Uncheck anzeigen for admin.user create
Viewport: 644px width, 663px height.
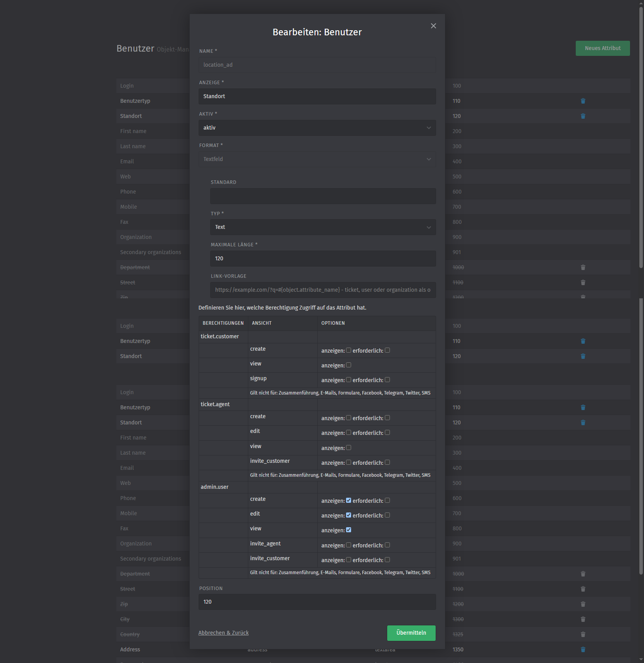[348, 500]
